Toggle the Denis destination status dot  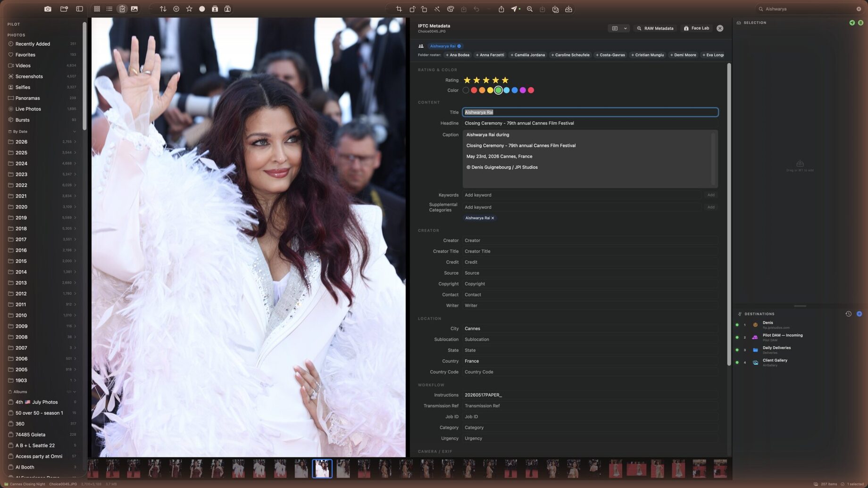point(737,325)
